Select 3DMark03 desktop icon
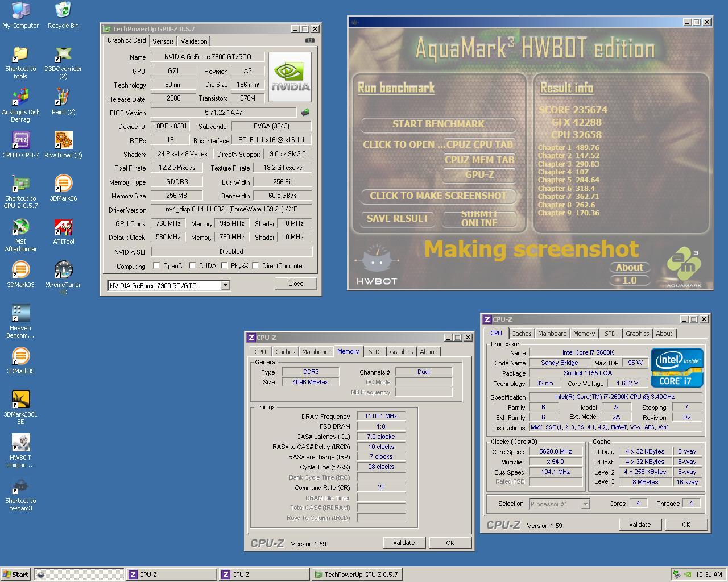The image size is (728, 582). pyautogui.click(x=20, y=275)
